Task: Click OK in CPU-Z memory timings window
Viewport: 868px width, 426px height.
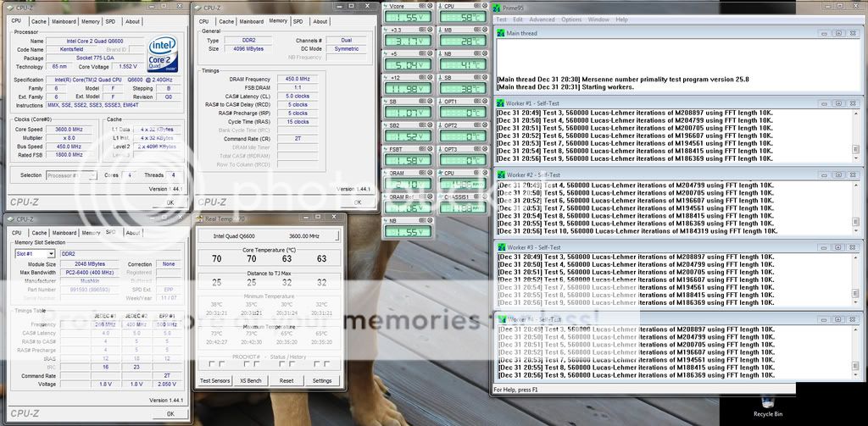Action: 358,202
